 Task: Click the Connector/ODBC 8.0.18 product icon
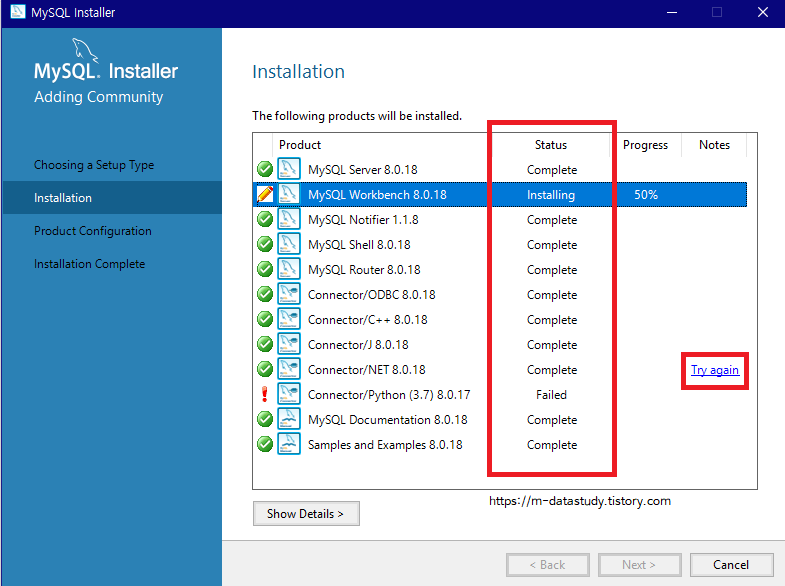[x=289, y=294]
